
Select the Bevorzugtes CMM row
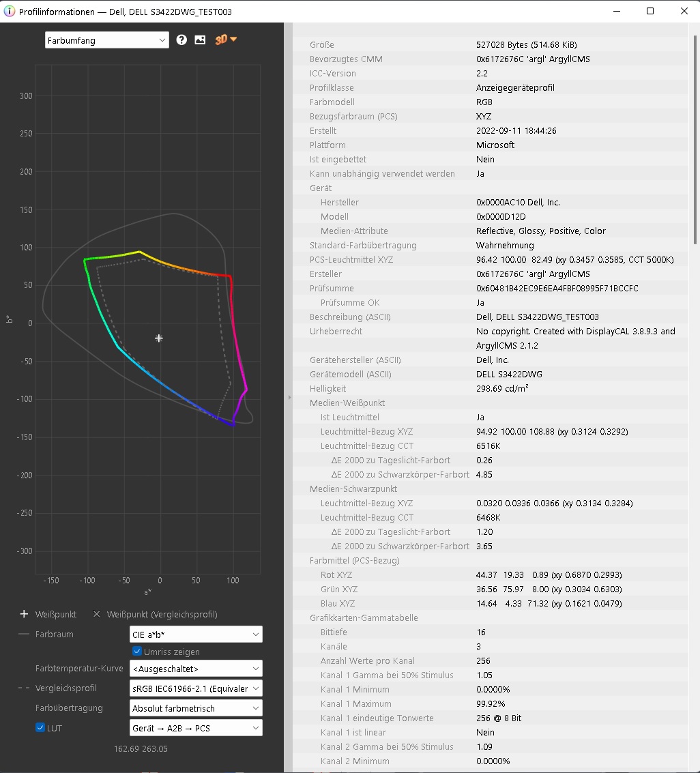click(490, 59)
